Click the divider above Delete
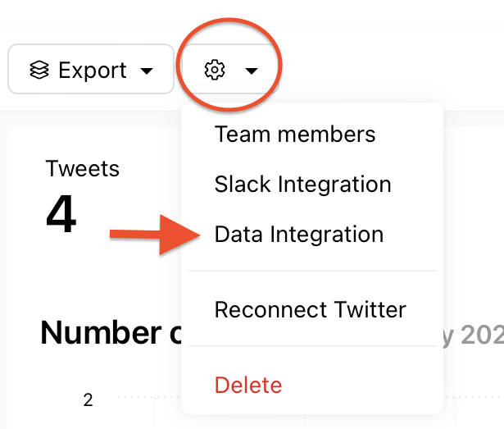The width and height of the screenshot is (504, 429). (x=311, y=346)
